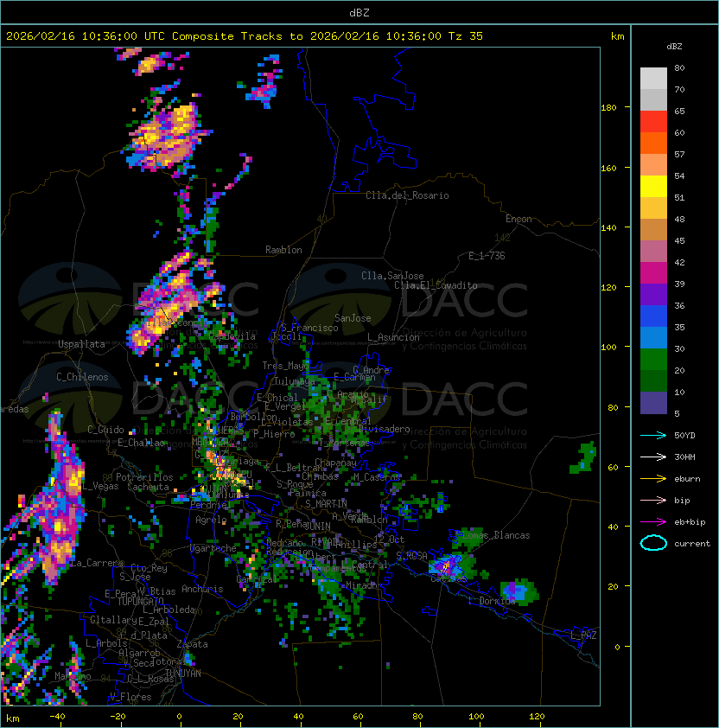Click the L_Asuncion place label

coord(393,337)
